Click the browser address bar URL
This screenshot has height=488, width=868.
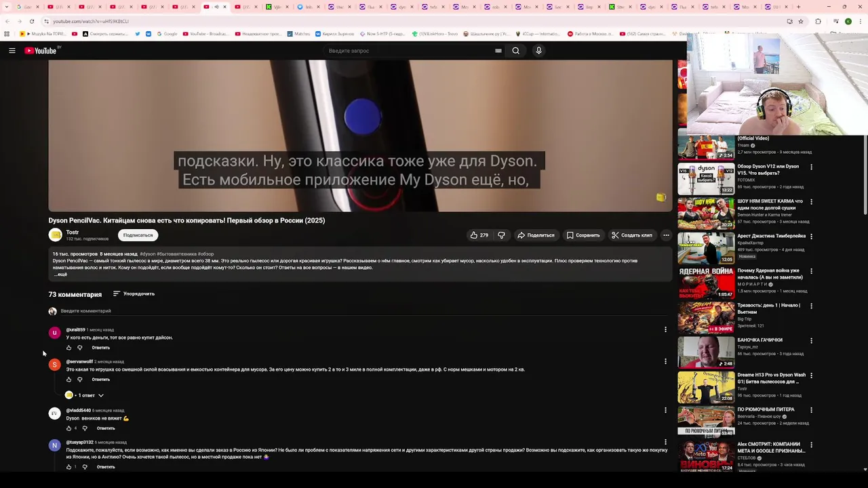tap(91, 21)
